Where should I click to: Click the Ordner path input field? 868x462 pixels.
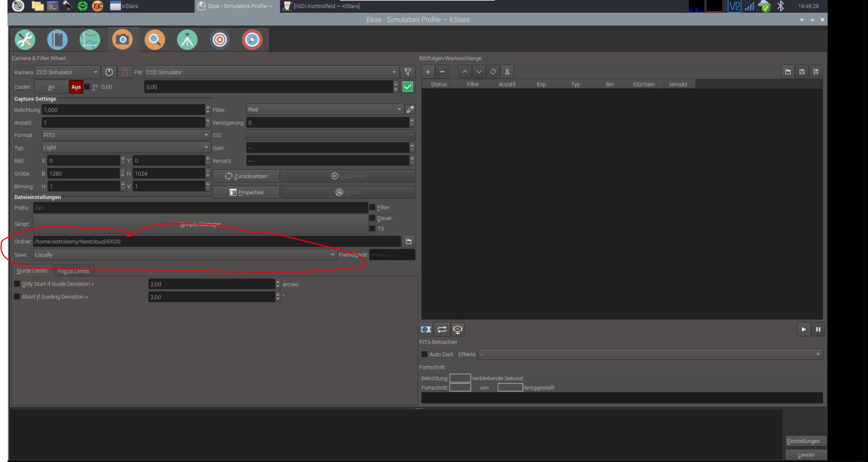point(217,242)
